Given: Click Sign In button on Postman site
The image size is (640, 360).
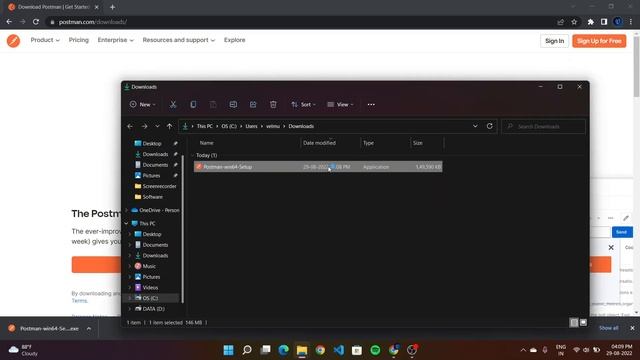Looking at the screenshot, I should coord(554,41).
